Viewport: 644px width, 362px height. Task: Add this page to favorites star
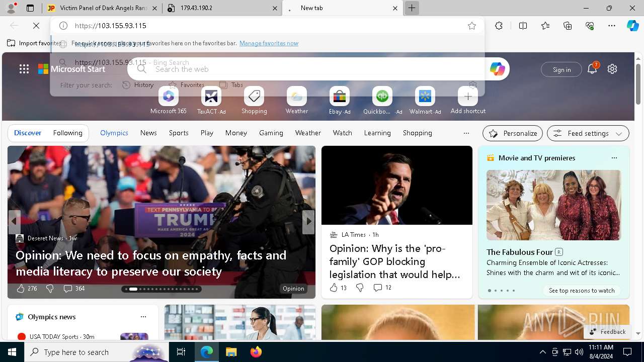[x=471, y=26]
